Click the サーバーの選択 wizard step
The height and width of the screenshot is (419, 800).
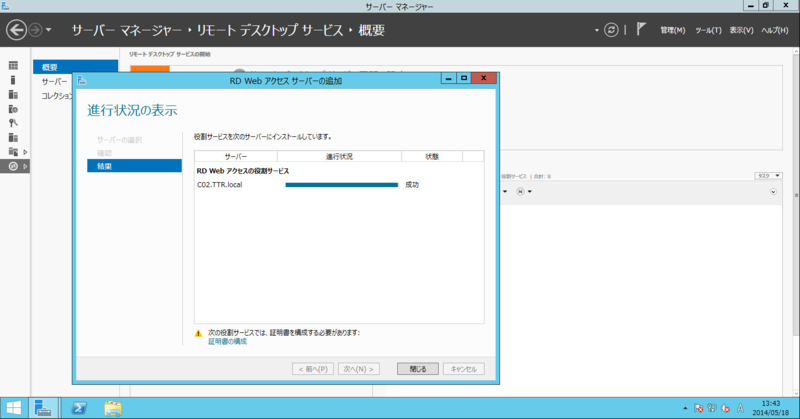(x=119, y=139)
